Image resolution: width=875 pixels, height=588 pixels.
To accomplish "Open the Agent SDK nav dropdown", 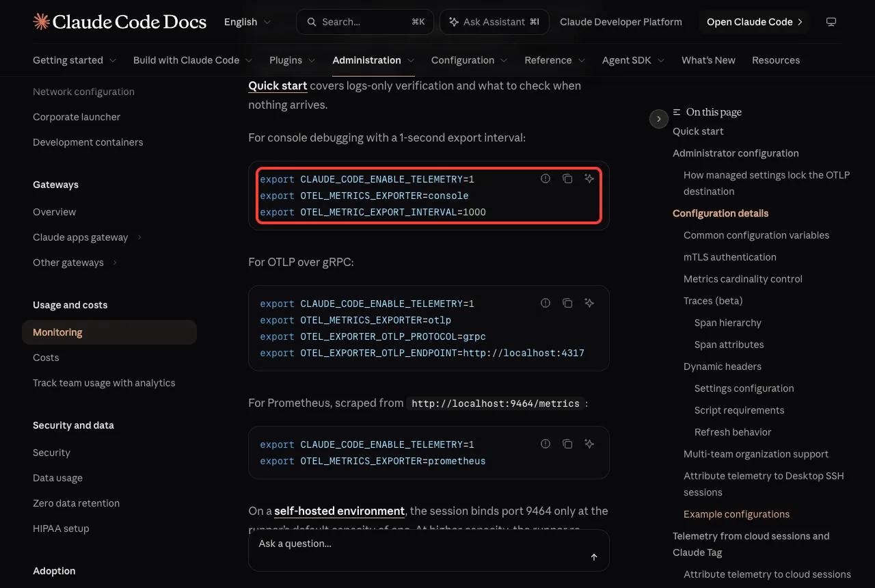I will [x=634, y=60].
